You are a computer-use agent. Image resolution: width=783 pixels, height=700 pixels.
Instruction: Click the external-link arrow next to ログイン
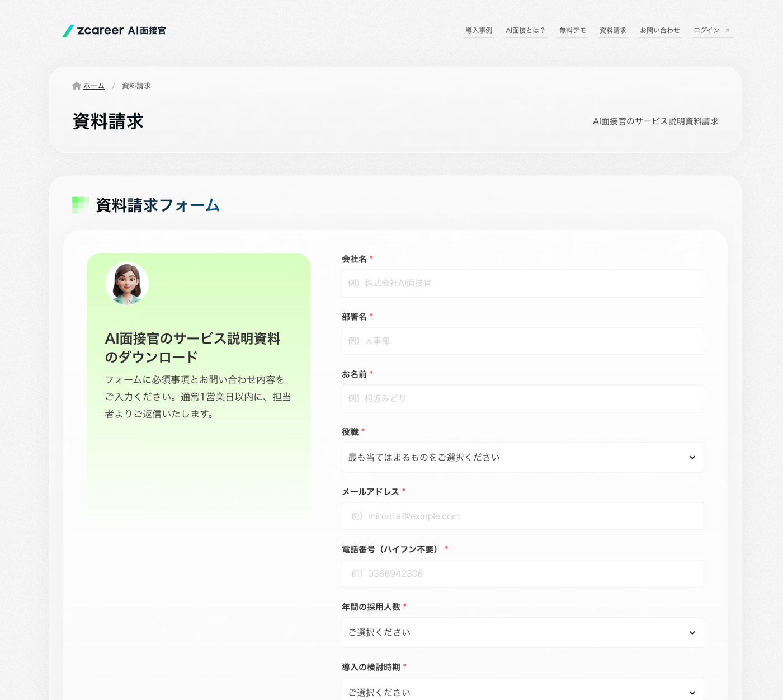coord(727,31)
